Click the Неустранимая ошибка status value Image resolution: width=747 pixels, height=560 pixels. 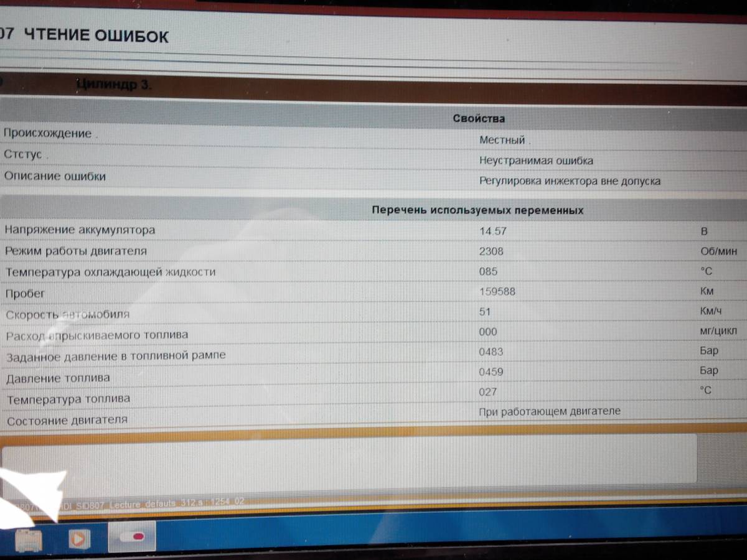[536, 161]
